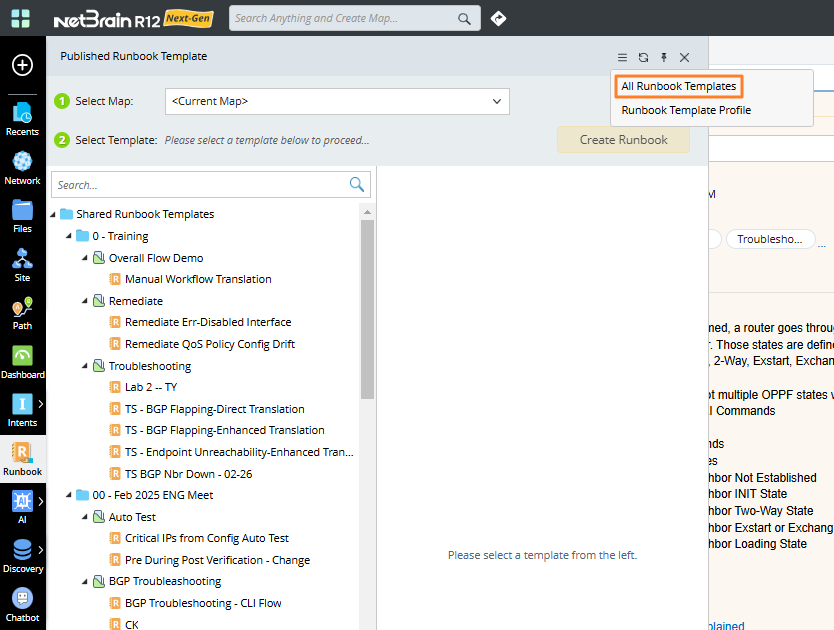
Task: Select Pre During Post Verification - Change
Action: [x=217, y=560]
